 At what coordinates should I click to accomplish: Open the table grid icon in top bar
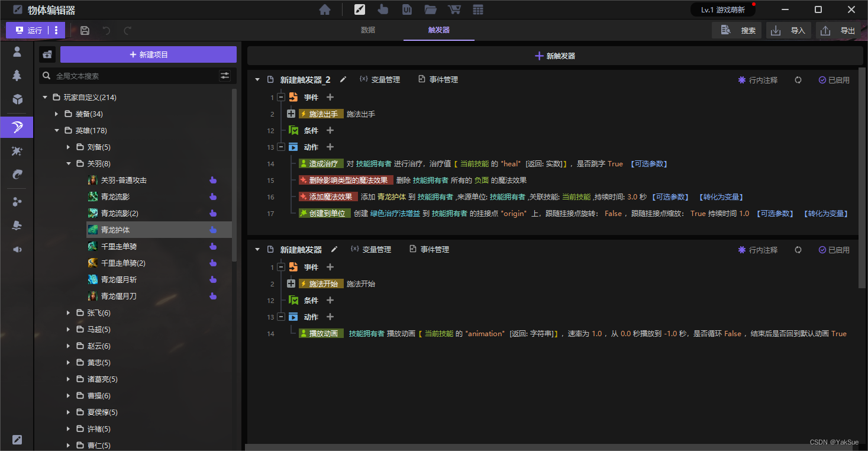(478, 9)
